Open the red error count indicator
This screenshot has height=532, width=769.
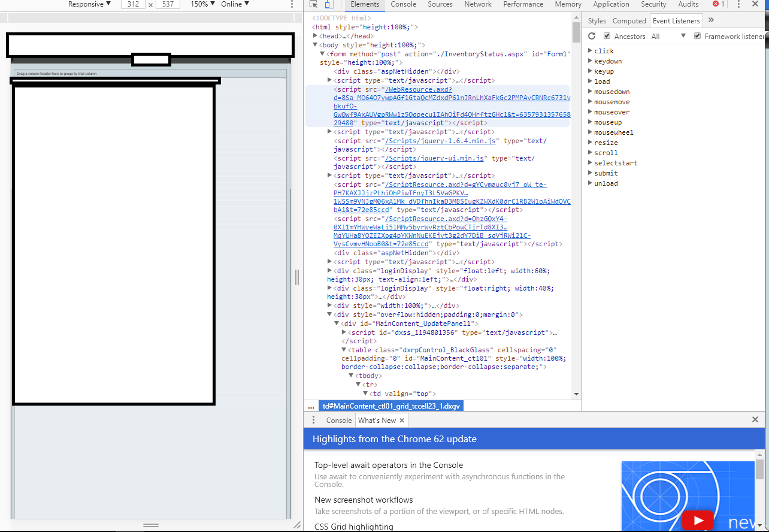coord(718,4)
